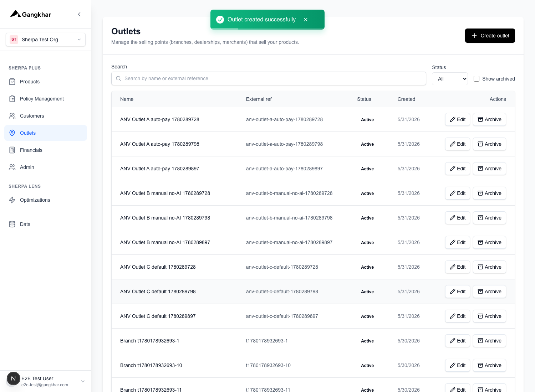Archive ANV Outlet C default 1780289798
The width and height of the screenshot is (535, 392).
coord(489,292)
